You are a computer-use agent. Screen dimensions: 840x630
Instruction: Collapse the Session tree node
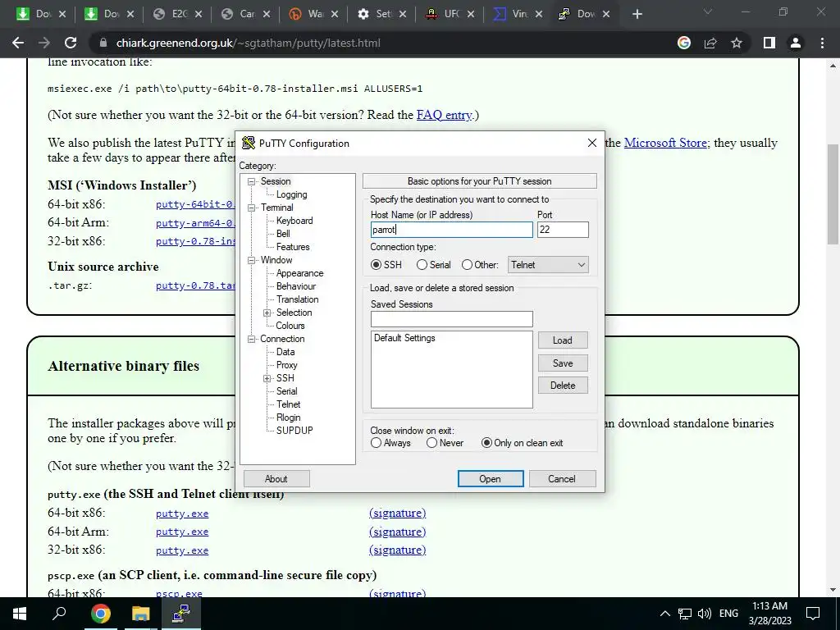251,181
